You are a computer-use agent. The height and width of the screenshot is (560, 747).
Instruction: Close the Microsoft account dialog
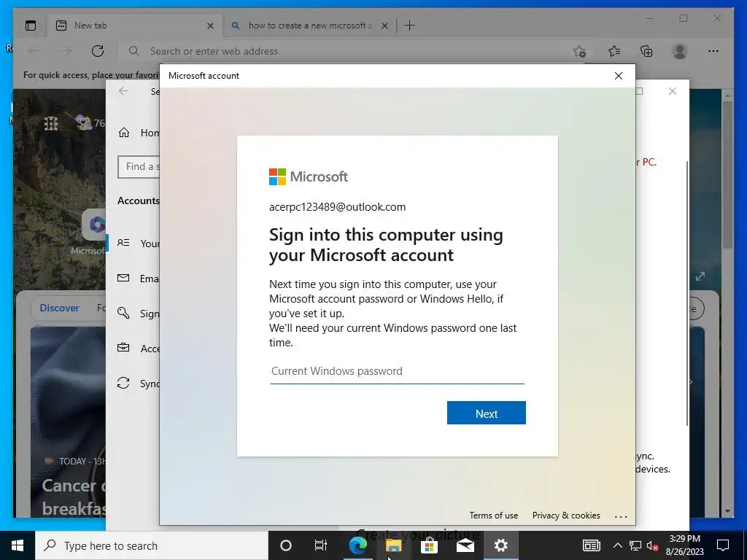pos(619,76)
